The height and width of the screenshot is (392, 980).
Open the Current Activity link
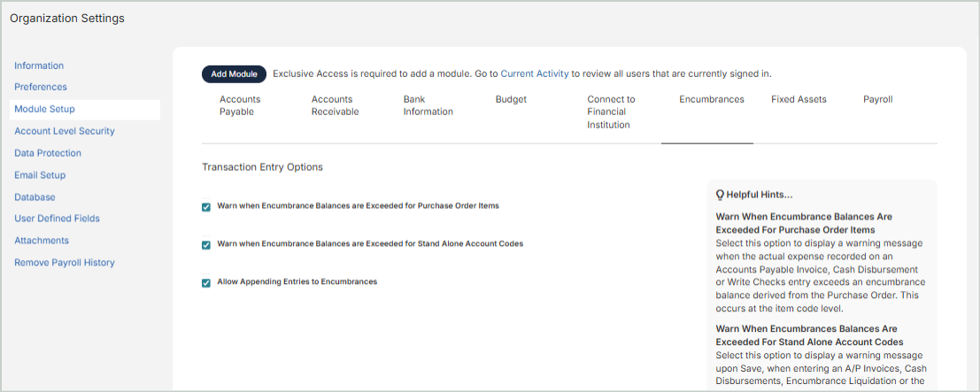pos(534,74)
